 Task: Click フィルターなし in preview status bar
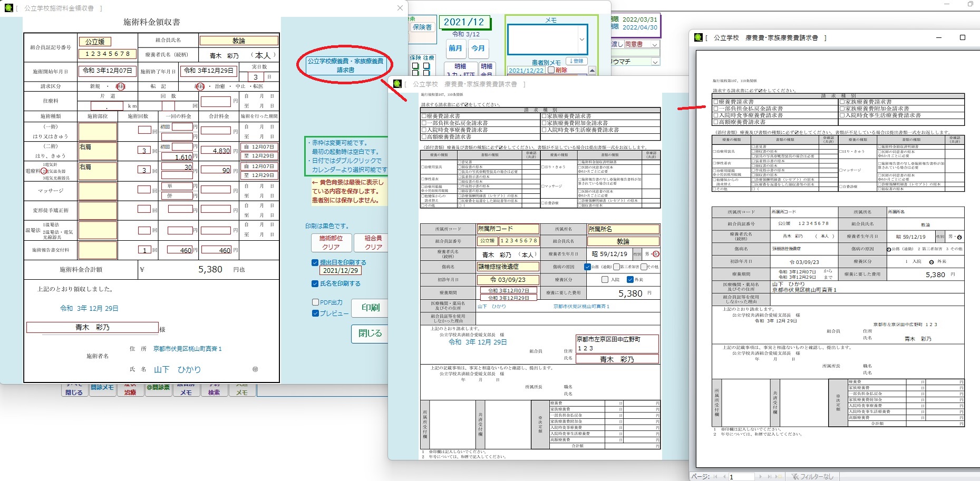tap(812, 477)
